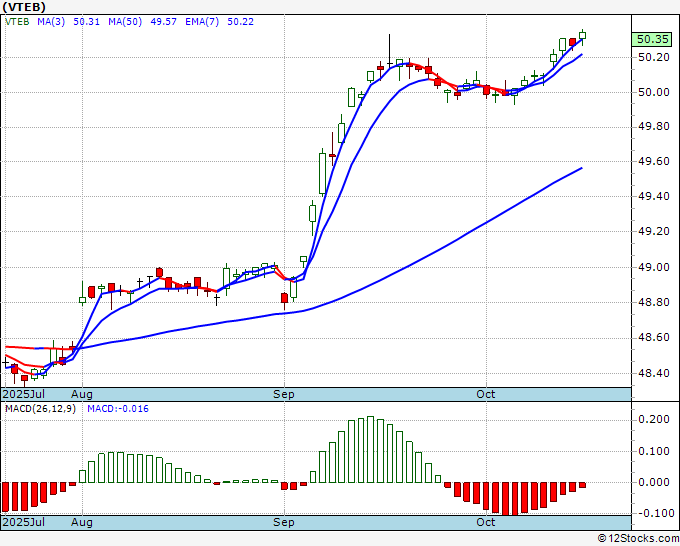Click the 0.000 MACD axis label
Viewport: 680px width, 546px height.
654,482
